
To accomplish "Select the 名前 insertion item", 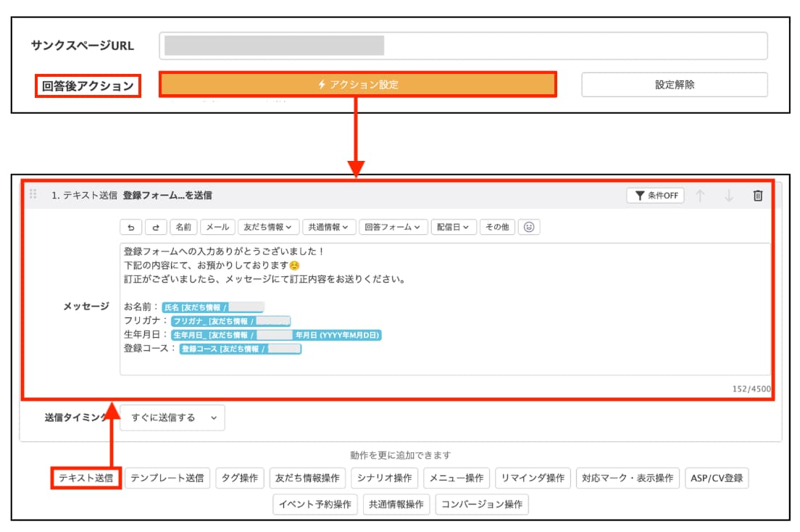I will pyautogui.click(x=185, y=226).
